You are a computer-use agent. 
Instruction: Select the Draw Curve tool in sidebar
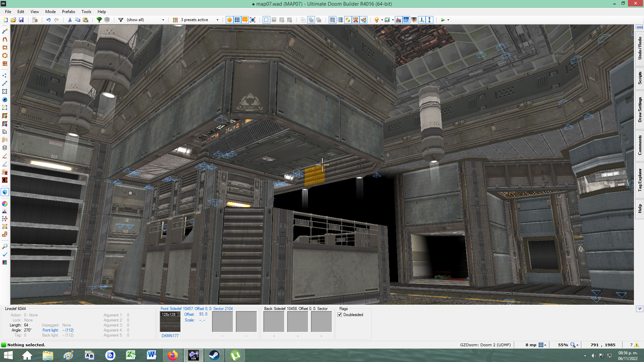(x=5, y=39)
